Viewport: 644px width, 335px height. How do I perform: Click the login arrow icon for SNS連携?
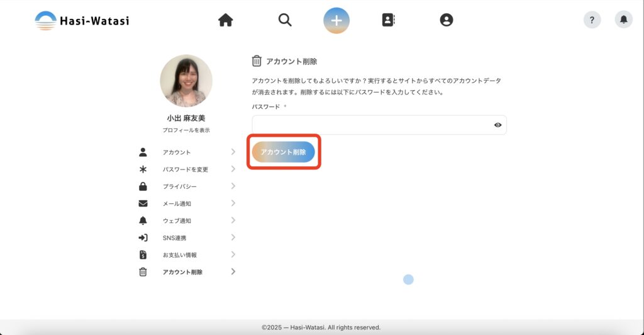(143, 237)
